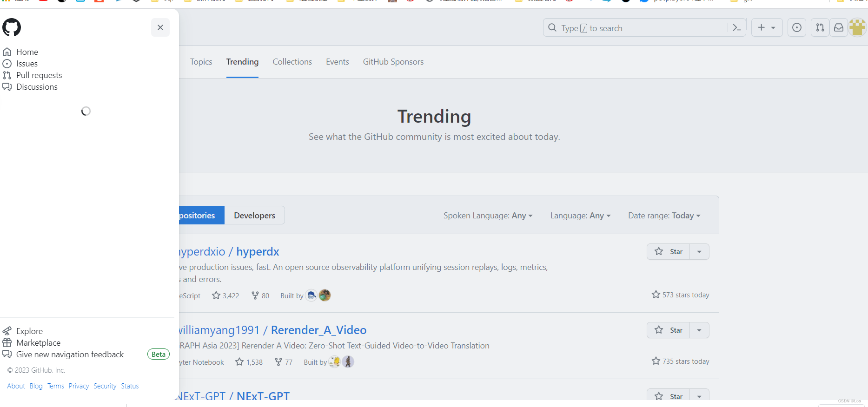Expand the hyperdx star list dropdown
This screenshot has height=407, width=868.
coord(700,251)
